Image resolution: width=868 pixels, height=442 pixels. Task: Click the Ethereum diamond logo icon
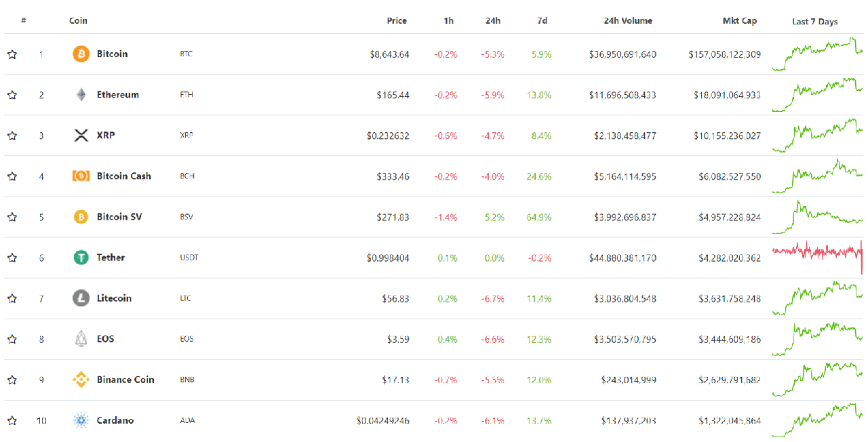click(x=81, y=95)
